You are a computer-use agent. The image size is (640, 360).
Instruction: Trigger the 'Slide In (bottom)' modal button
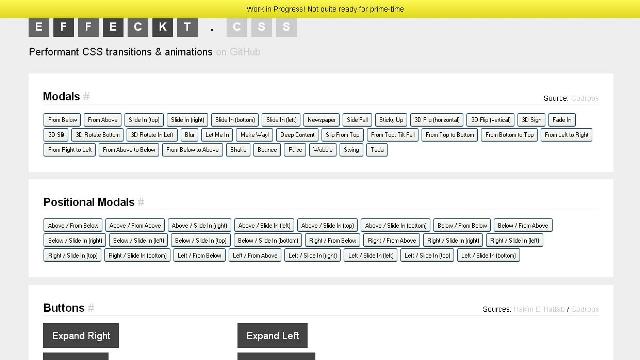[235, 120]
